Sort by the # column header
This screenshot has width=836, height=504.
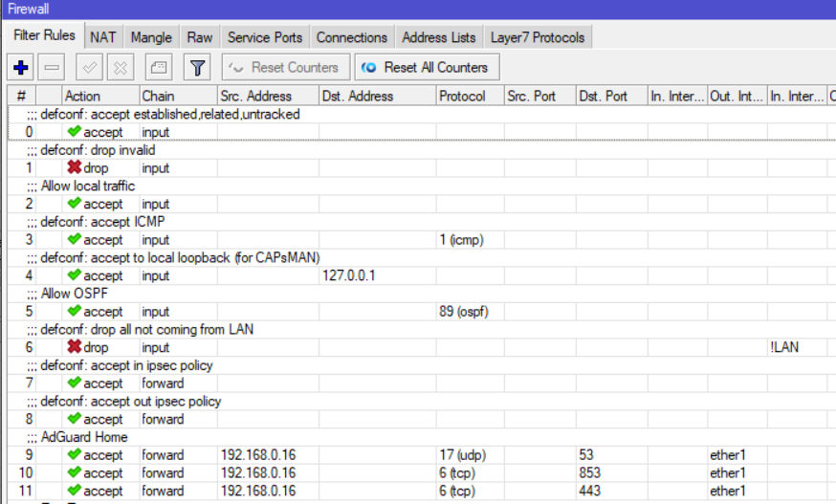tap(21, 96)
